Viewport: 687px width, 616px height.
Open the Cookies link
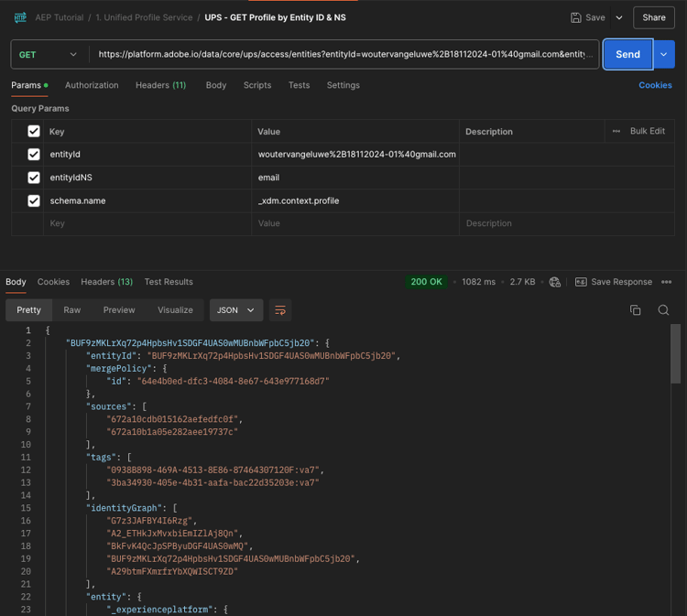tap(655, 85)
